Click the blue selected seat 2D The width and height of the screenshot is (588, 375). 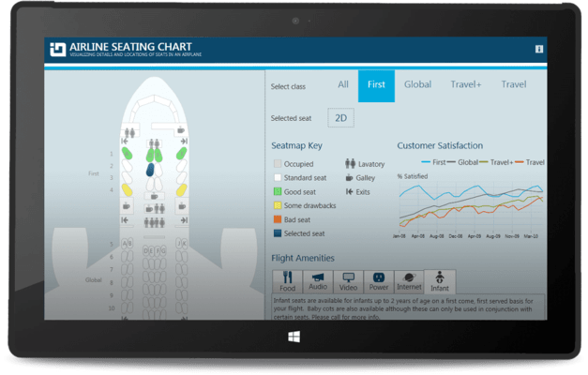pyautogui.click(x=150, y=170)
